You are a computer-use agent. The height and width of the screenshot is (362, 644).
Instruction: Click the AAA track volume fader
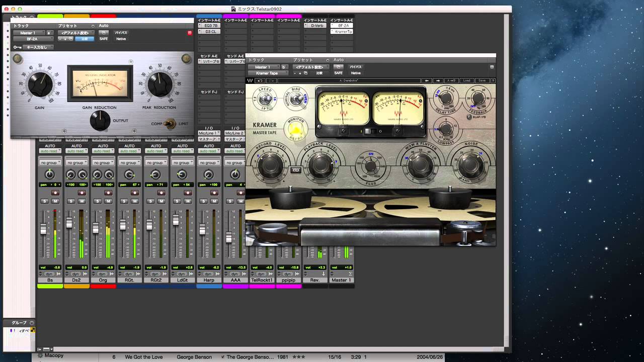(229, 237)
